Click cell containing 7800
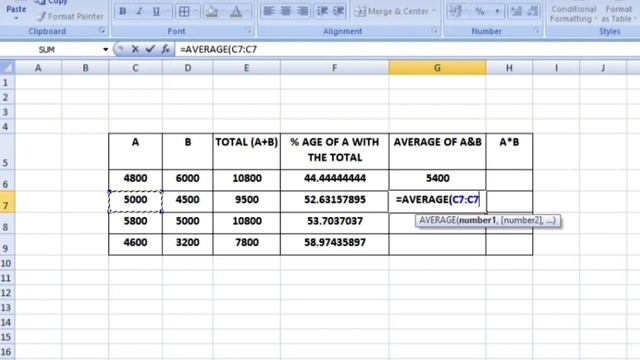The height and width of the screenshot is (360, 640). (247, 244)
